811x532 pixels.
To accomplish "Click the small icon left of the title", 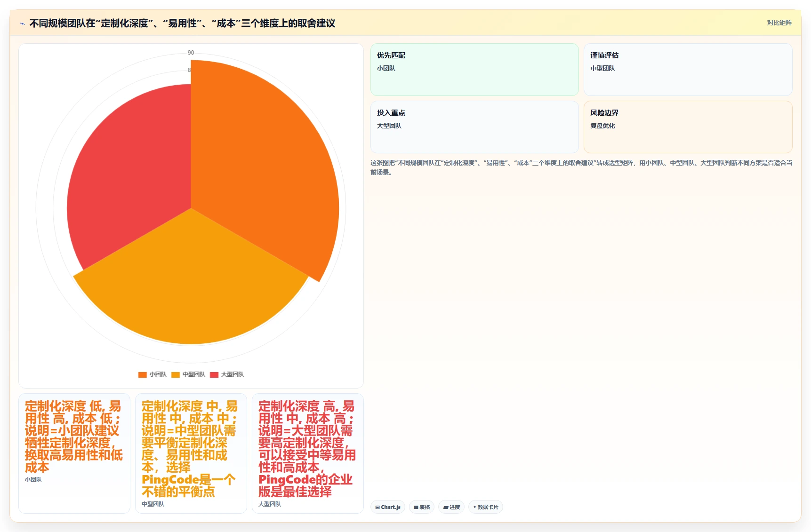I will (x=22, y=24).
